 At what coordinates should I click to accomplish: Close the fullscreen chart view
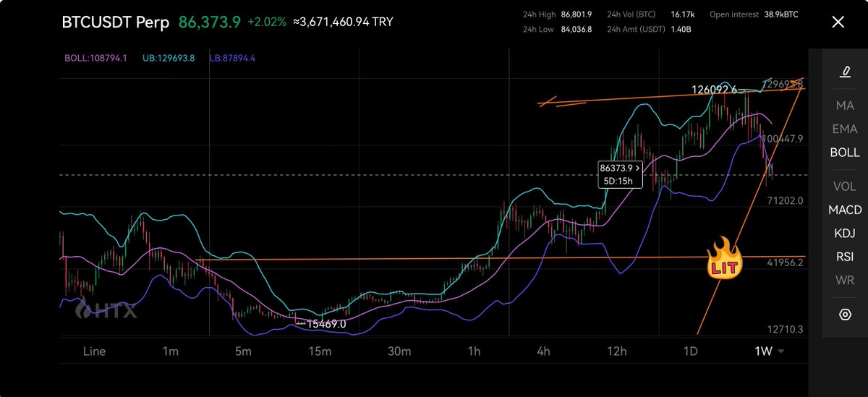coord(838,22)
